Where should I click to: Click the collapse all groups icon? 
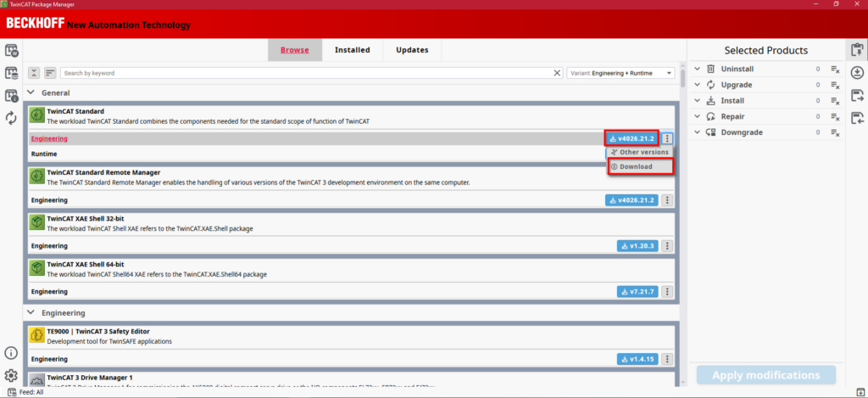(x=34, y=73)
